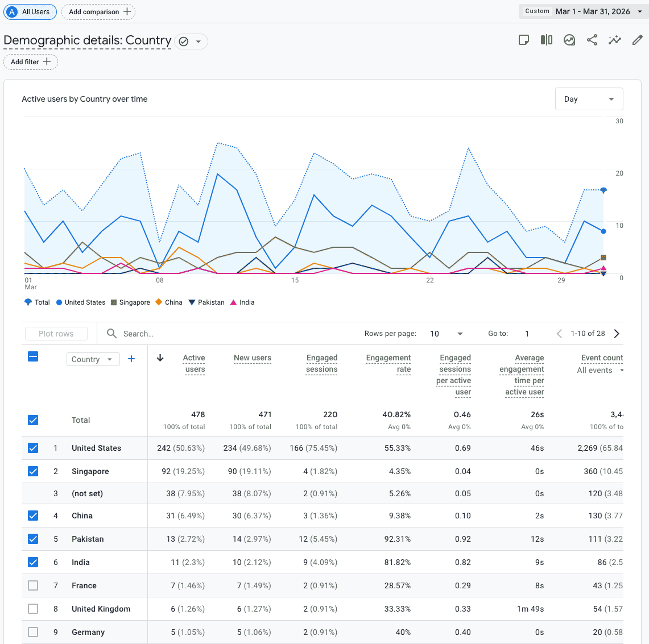Viewport: 649px width, 644px height.
Task: Click the Add filter button
Action: [31, 62]
